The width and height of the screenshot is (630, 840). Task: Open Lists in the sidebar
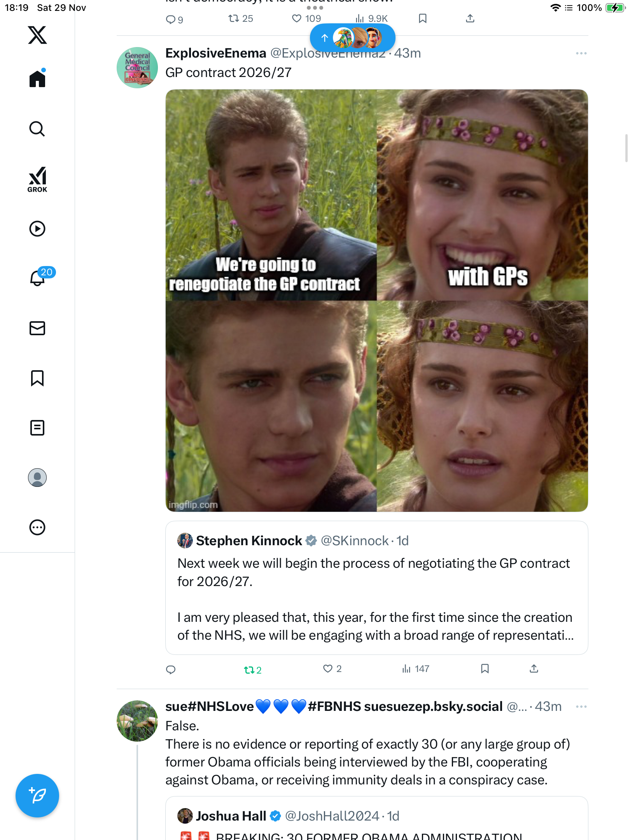[x=37, y=428]
